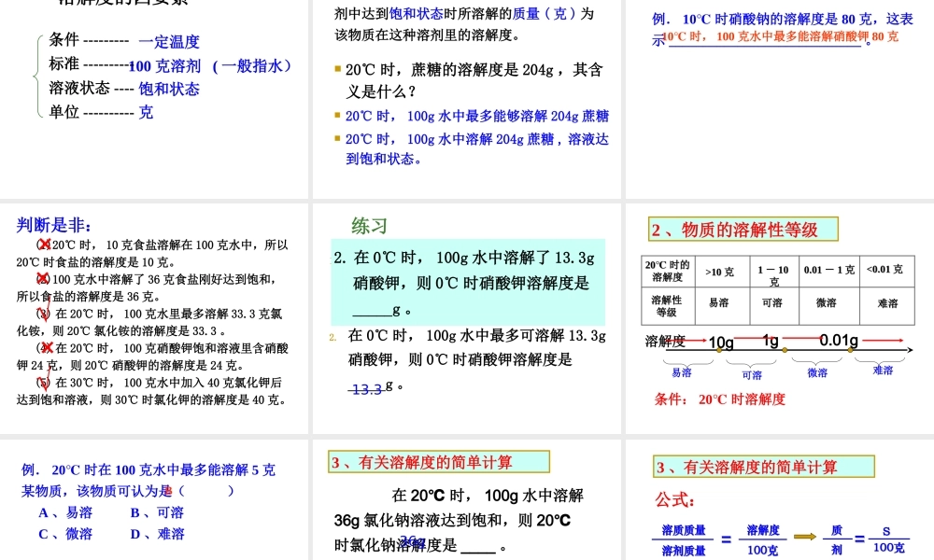Click the fraction S over 100克

pos(888,539)
